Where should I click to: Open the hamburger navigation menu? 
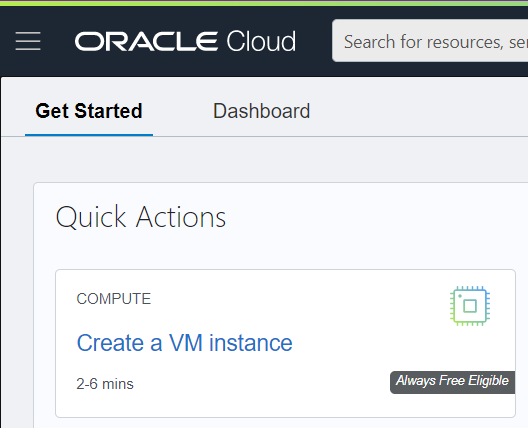pos(28,41)
